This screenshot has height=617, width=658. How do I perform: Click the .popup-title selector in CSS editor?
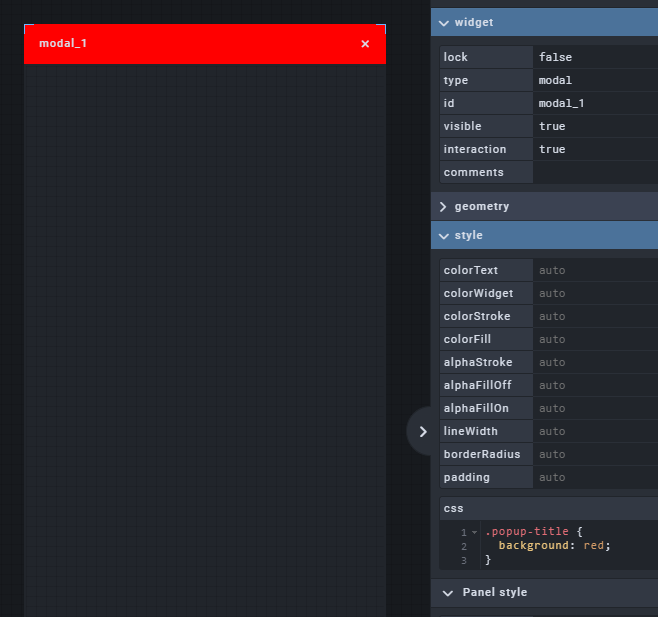[527, 532]
